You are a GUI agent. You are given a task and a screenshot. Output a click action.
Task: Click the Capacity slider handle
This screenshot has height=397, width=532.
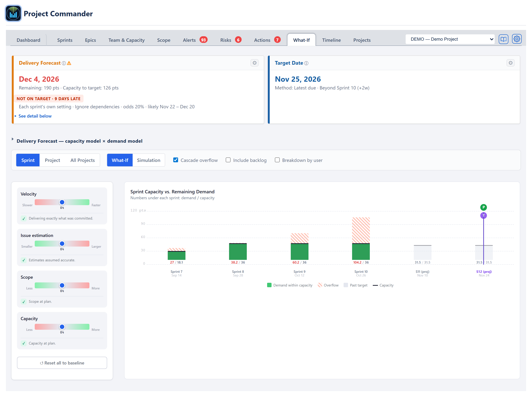62,327
